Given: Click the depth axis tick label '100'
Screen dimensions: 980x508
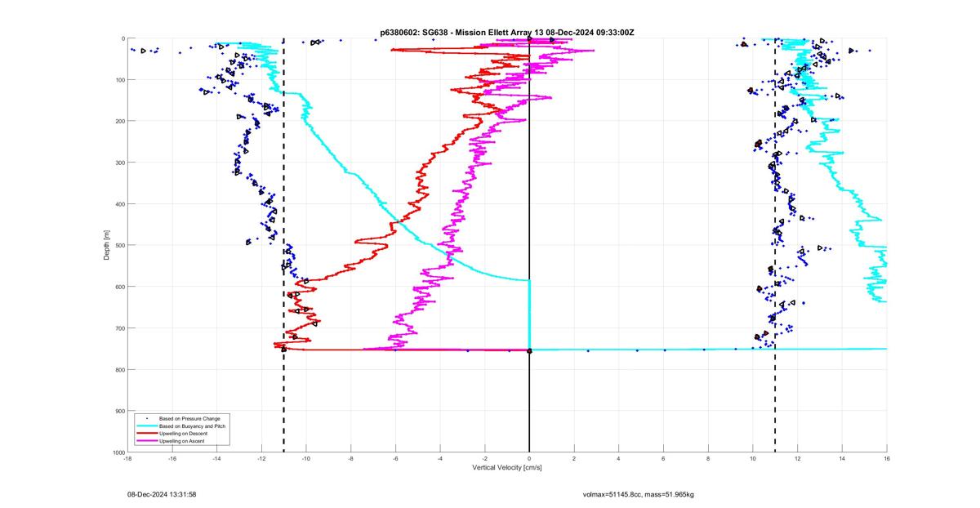Looking at the screenshot, I should [x=119, y=80].
